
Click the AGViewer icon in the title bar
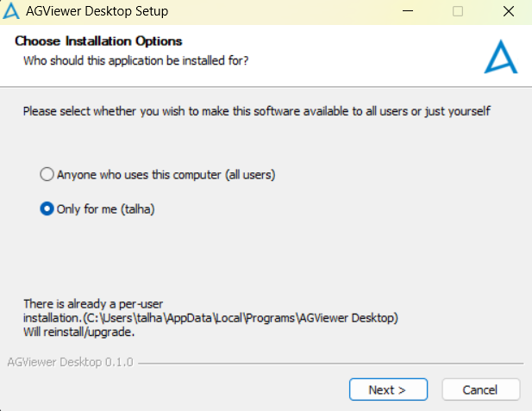(11, 11)
